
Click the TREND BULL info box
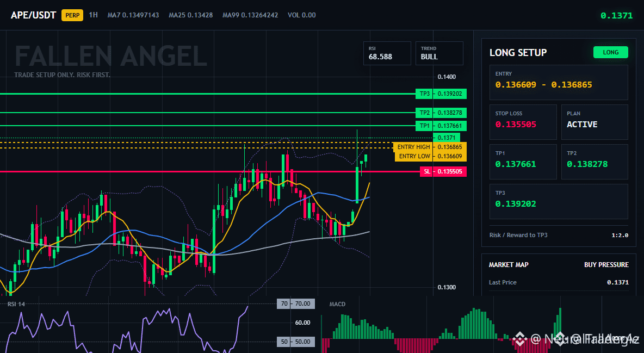click(439, 53)
